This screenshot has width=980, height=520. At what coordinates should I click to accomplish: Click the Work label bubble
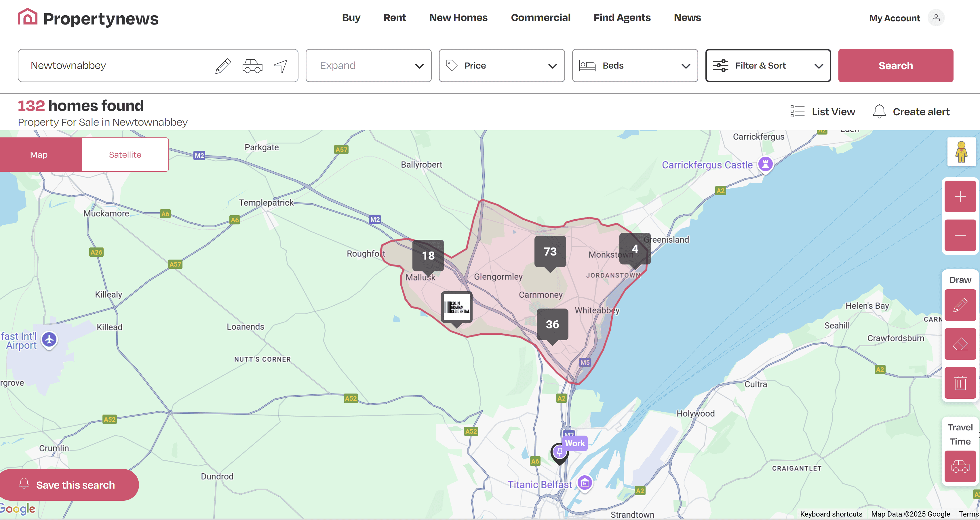pyautogui.click(x=575, y=443)
